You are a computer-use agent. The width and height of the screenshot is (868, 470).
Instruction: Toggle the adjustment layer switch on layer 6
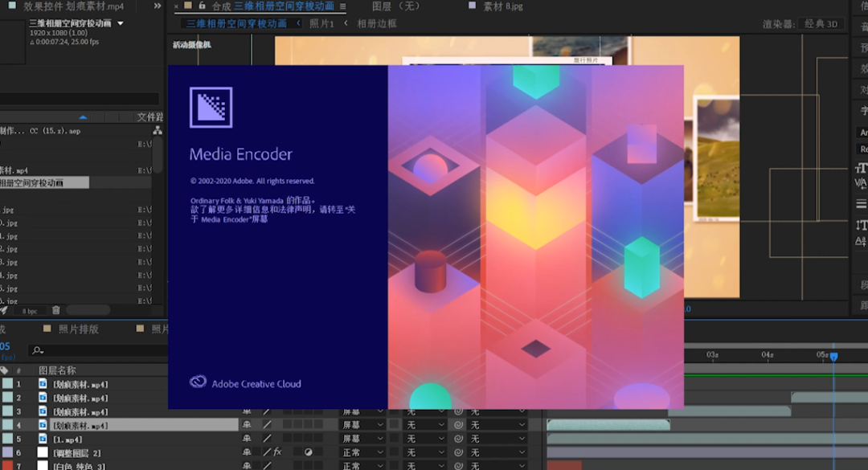[309, 452]
